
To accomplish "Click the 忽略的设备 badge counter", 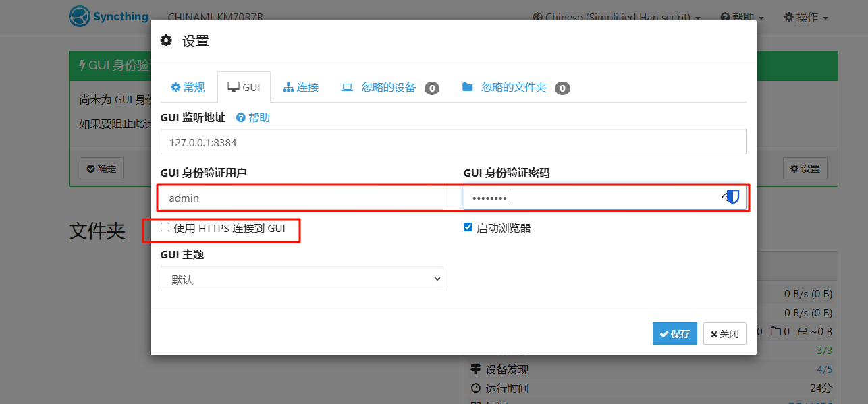I will [432, 88].
